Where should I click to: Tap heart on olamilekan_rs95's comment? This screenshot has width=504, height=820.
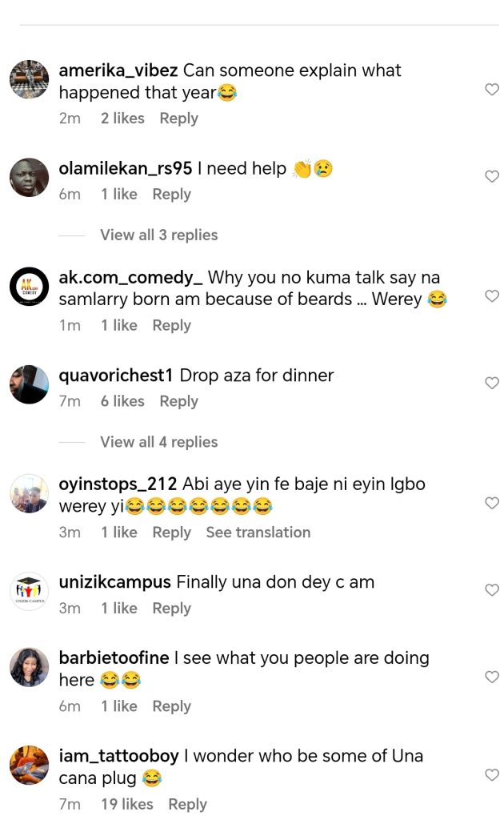(x=492, y=176)
